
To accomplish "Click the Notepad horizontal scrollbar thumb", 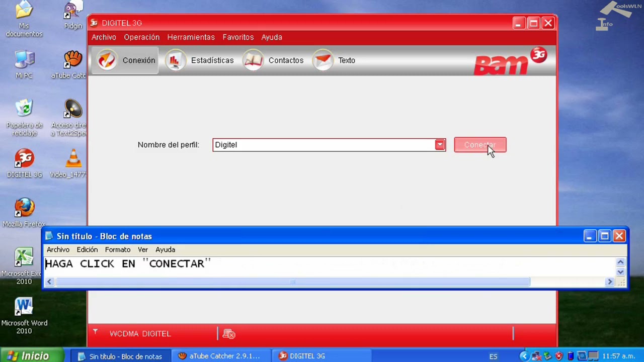I will [x=292, y=282].
